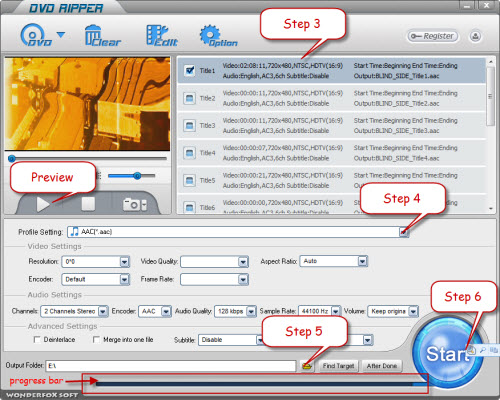The height and width of the screenshot is (400, 500).
Task: Open the Aspect Ratio Auto dropdown
Action: pos(362,261)
